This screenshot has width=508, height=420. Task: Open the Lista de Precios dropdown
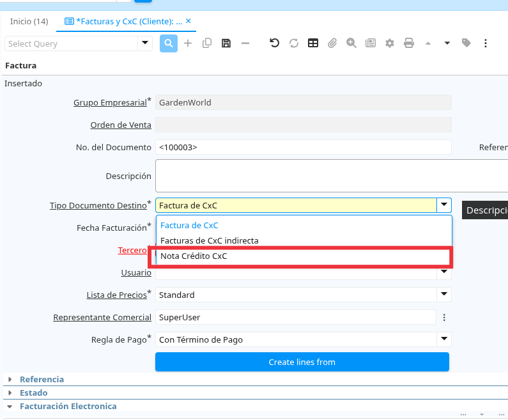coord(444,295)
